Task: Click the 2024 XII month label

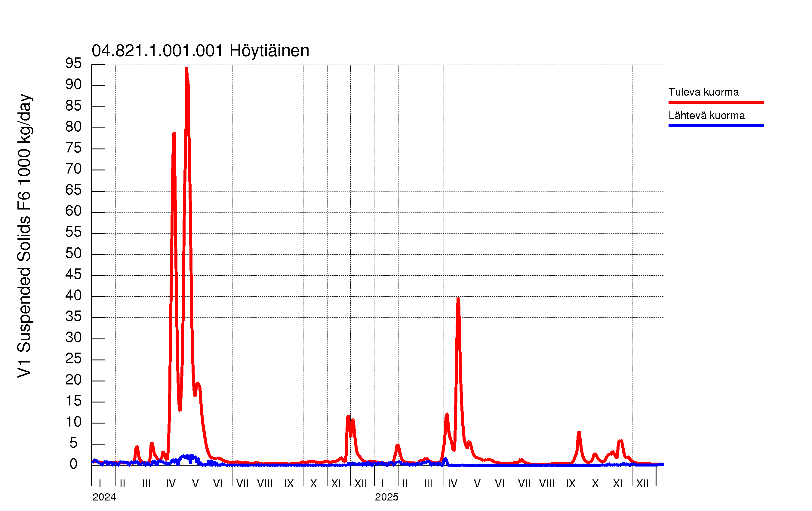Action: [x=361, y=484]
